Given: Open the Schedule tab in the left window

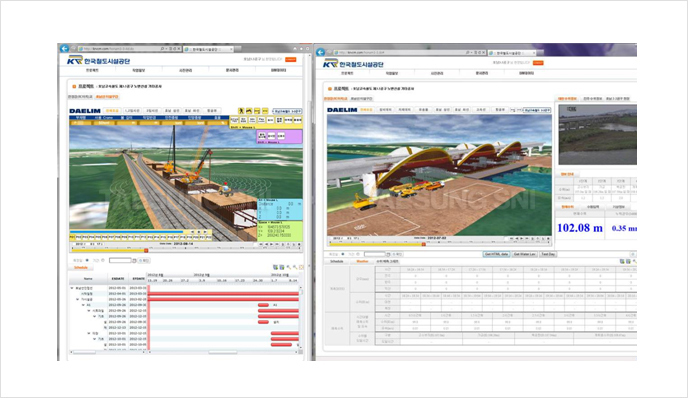Looking at the screenshot, I should coord(81,267).
